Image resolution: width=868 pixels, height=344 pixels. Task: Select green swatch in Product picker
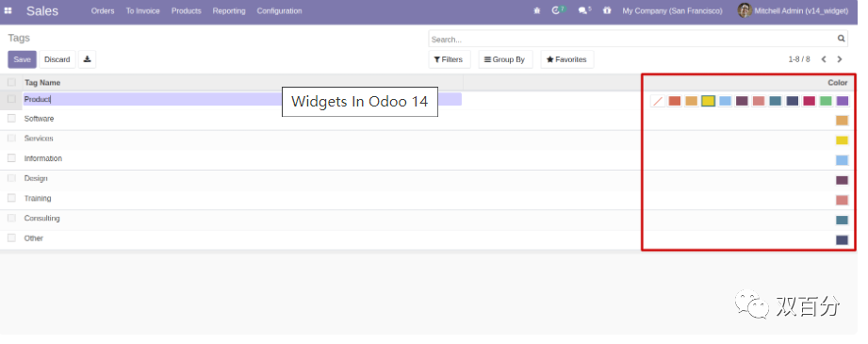[826, 101]
